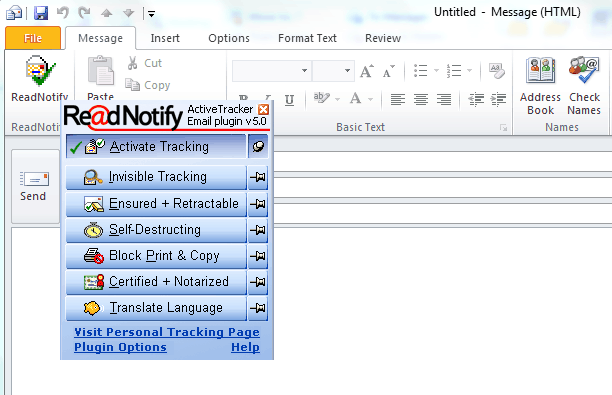Toggle Activate Tracking on or off
The height and width of the screenshot is (395, 612).
156,146
